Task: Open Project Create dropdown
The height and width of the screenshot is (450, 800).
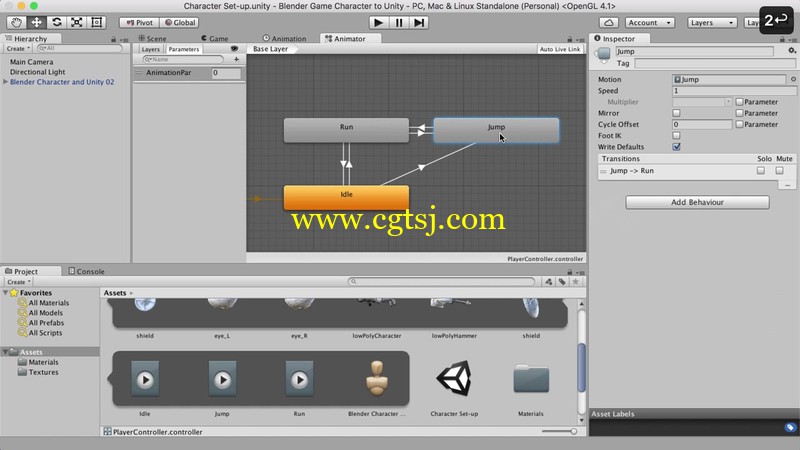Action: tap(19, 282)
